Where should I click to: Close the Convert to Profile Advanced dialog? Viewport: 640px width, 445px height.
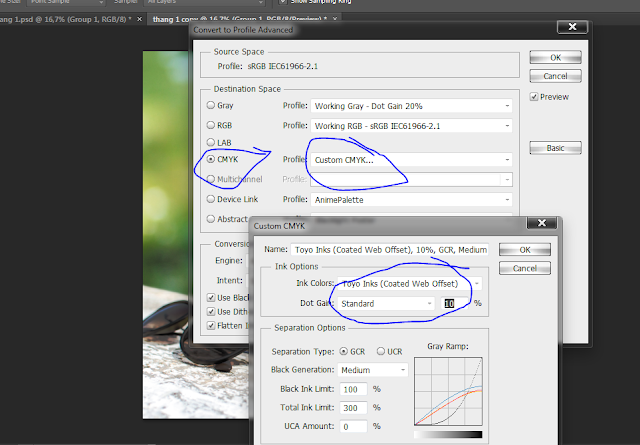[x=572, y=27]
